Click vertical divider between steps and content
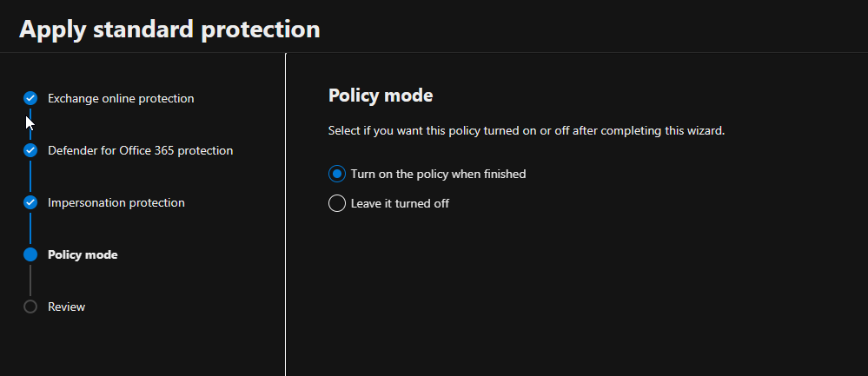The width and height of the screenshot is (868, 376). (285, 217)
